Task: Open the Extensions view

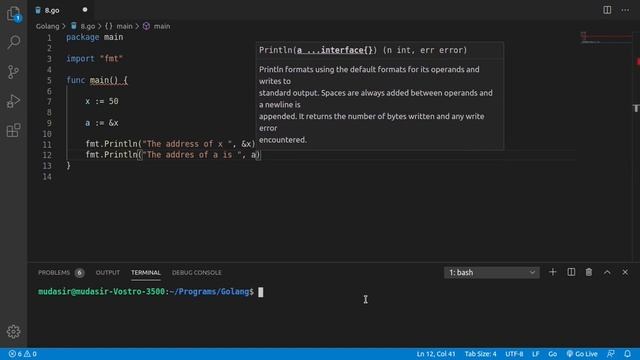Action: pyautogui.click(x=13, y=131)
